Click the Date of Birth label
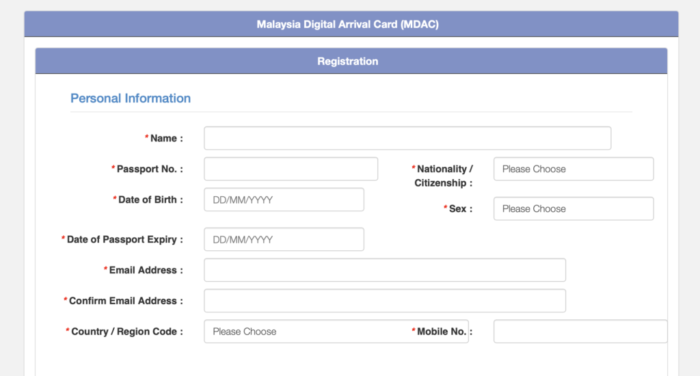The image size is (700, 376). (148, 200)
